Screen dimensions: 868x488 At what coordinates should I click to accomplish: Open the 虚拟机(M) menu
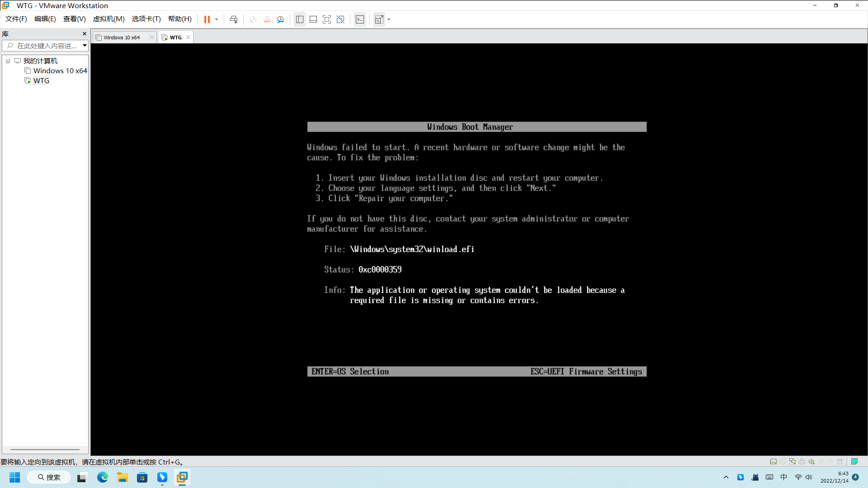[108, 19]
